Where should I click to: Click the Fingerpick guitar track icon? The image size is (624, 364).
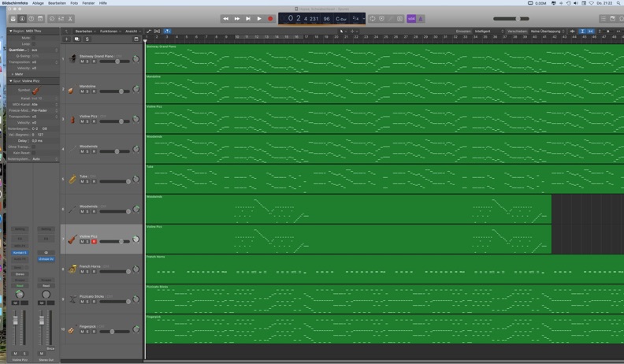pyautogui.click(x=72, y=330)
